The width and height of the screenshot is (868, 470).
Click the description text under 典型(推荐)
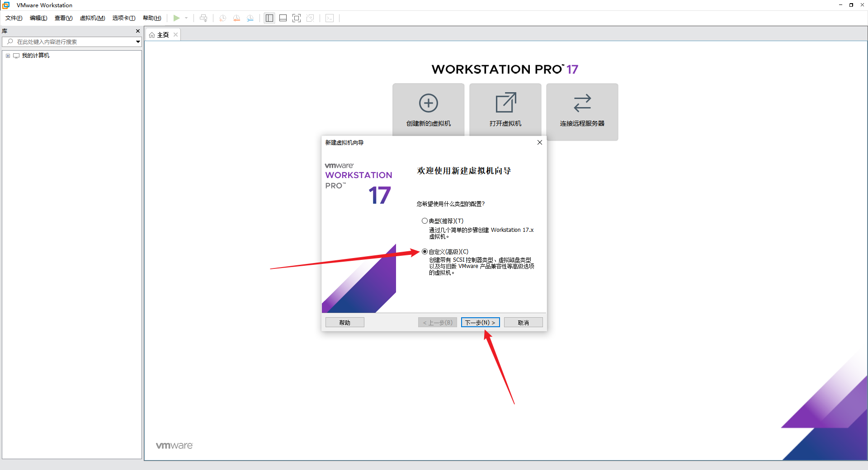481,233
